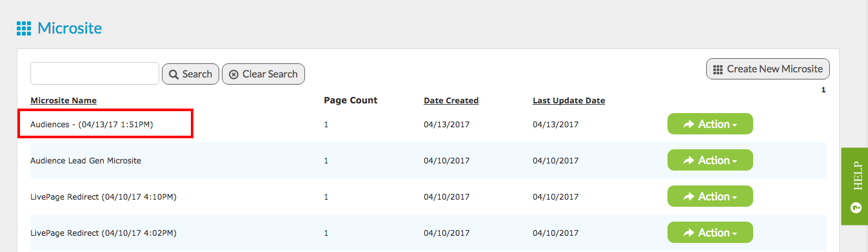The height and width of the screenshot is (252, 868).
Task: Click the Microsite grid icon in the heading
Action: (x=24, y=28)
